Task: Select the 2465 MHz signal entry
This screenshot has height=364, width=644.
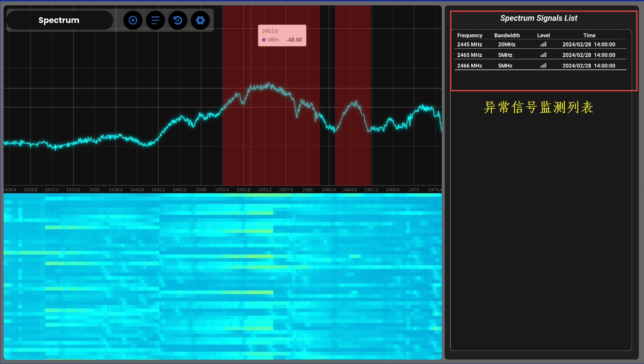Action: 470,55
